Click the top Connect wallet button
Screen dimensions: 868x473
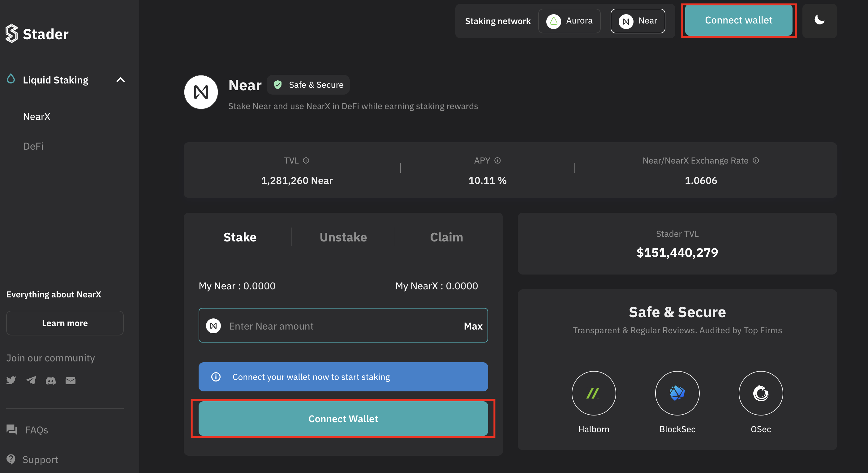pyautogui.click(x=739, y=20)
